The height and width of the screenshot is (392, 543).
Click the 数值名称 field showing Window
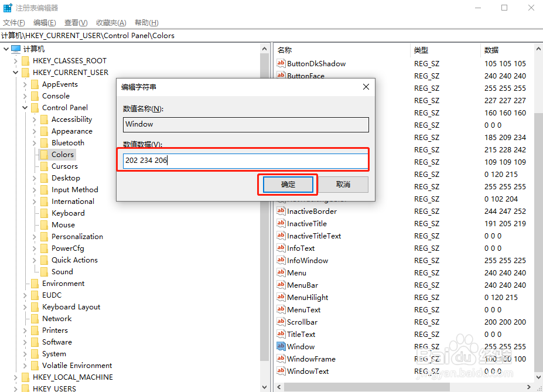tap(246, 125)
